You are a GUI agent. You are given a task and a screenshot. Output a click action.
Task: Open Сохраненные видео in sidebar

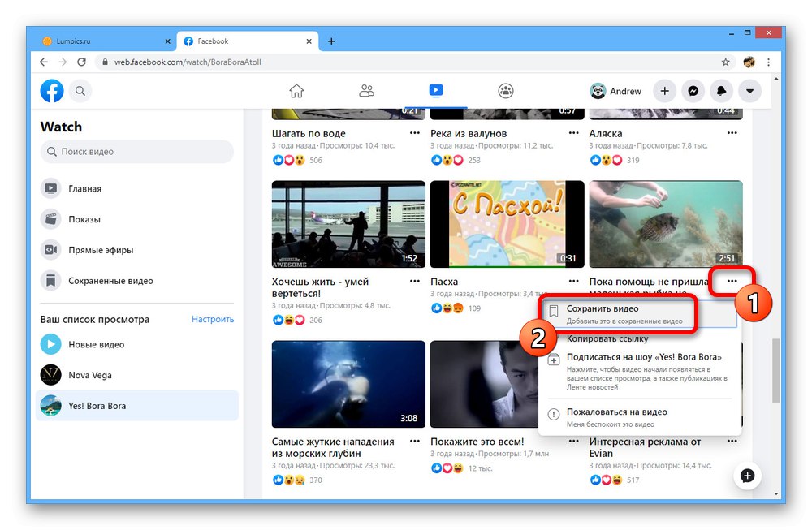click(x=136, y=281)
